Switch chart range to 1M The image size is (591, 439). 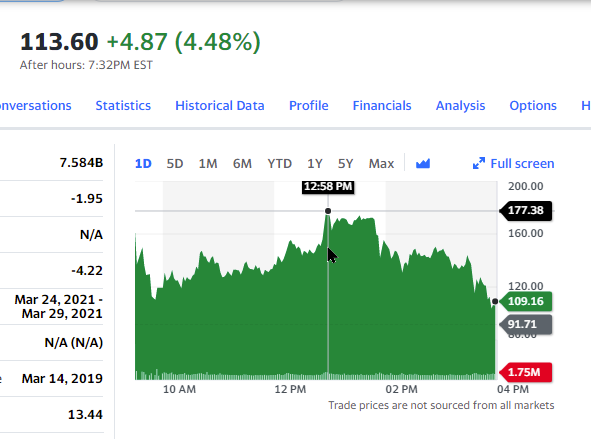pyautogui.click(x=208, y=164)
